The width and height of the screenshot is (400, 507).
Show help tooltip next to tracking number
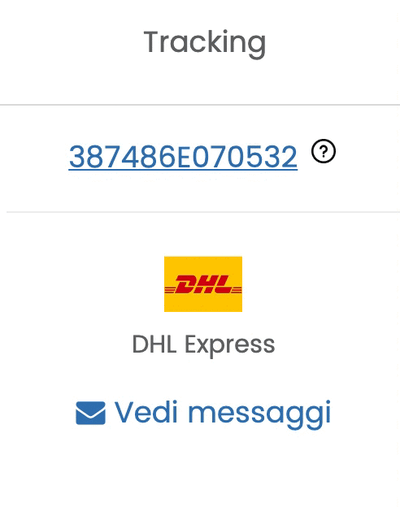click(323, 151)
